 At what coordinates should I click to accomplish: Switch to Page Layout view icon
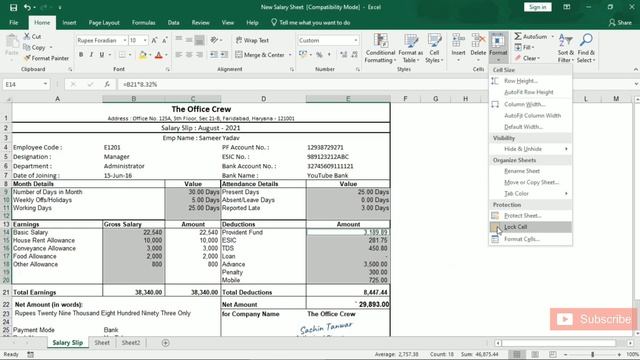click(x=535, y=354)
